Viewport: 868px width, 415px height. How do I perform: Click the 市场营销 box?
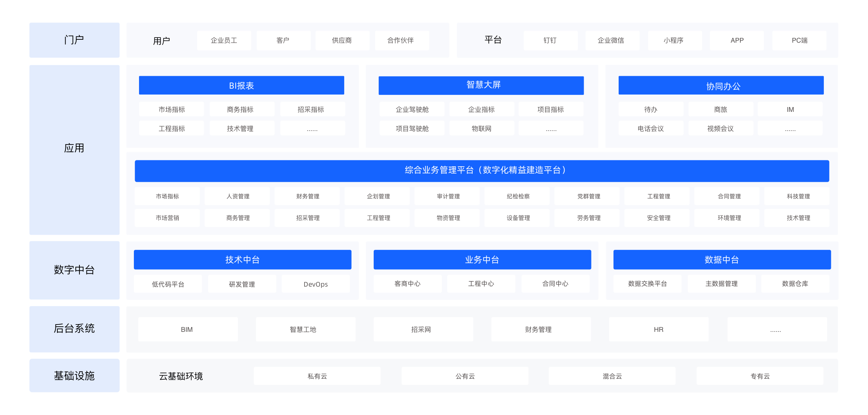(x=168, y=218)
